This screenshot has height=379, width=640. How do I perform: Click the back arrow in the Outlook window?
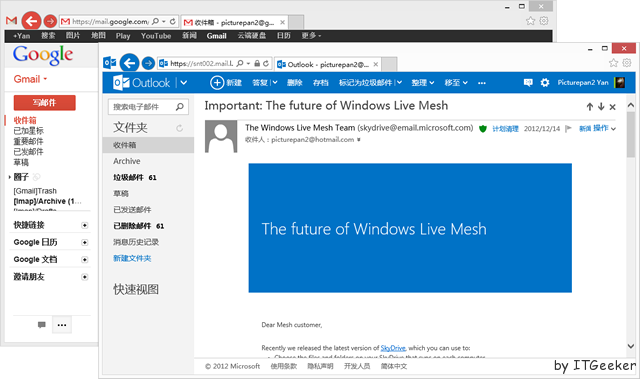pyautogui.click(x=129, y=63)
